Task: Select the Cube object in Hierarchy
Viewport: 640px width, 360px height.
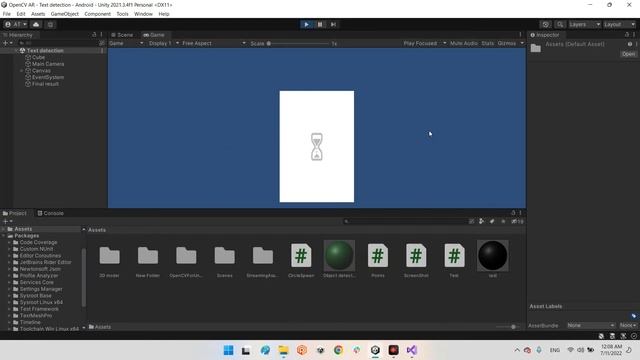Action: (x=38, y=58)
